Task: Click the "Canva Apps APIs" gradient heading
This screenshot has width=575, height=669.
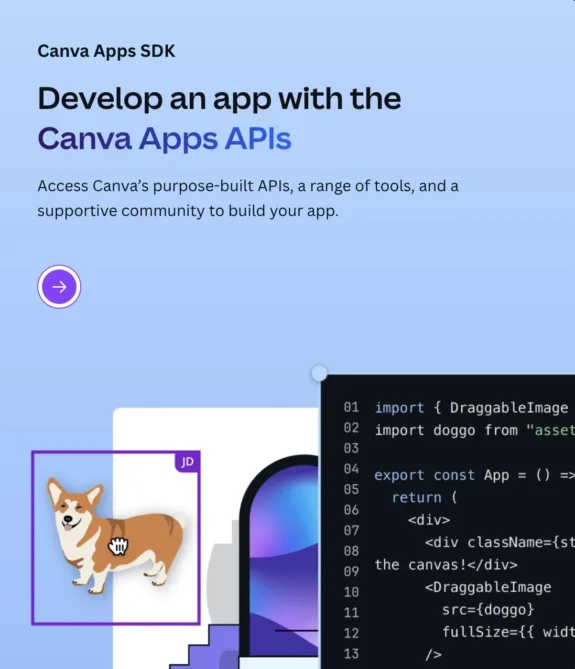Action: (x=164, y=139)
